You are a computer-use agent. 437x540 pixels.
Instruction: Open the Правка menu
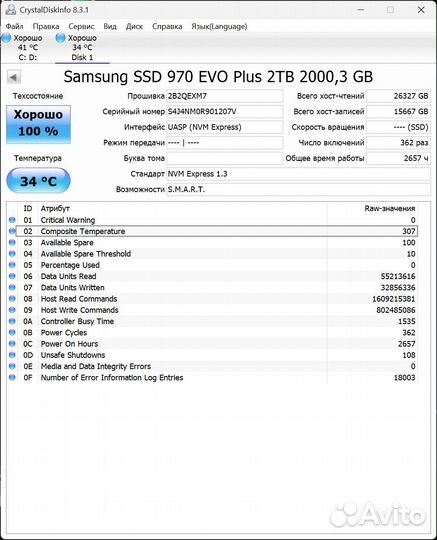[x=46, y=27]
